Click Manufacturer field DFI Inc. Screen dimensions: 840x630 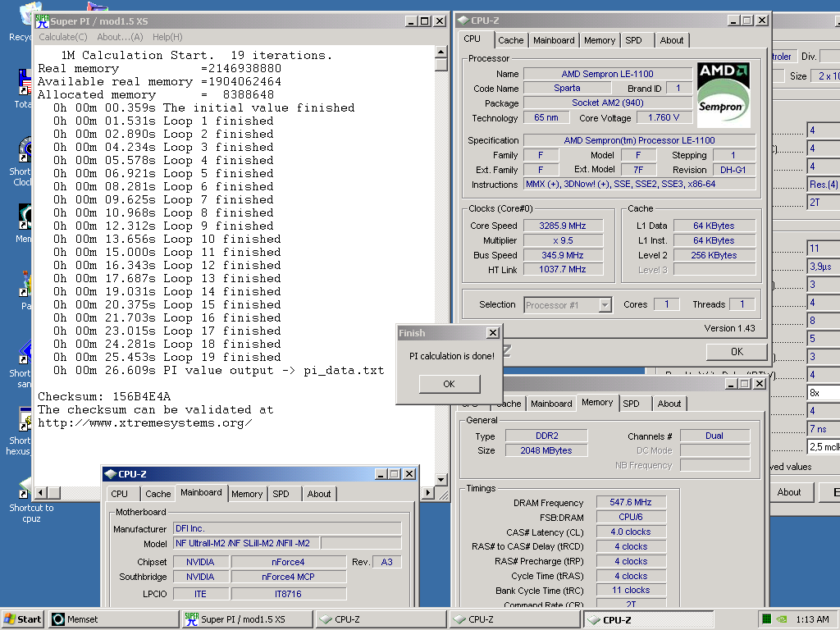(x=287, y=529)
